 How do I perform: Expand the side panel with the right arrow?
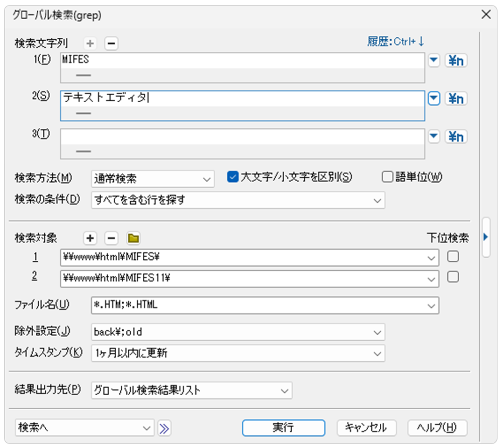point(486,237)
